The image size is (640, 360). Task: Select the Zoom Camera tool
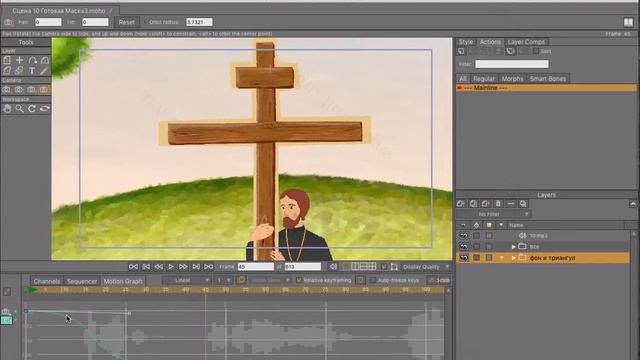point(19,89)
